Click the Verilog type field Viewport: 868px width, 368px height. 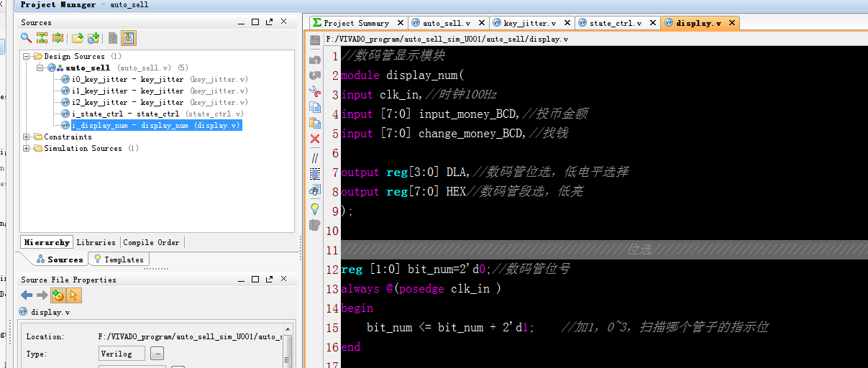[x=122, y=353]
